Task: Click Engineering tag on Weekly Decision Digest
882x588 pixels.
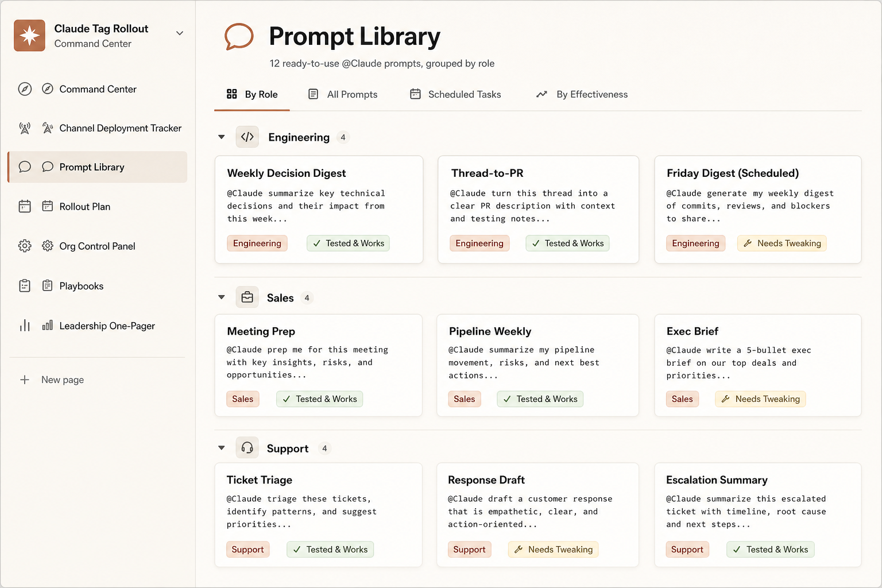Action: [x=257, y=243]
